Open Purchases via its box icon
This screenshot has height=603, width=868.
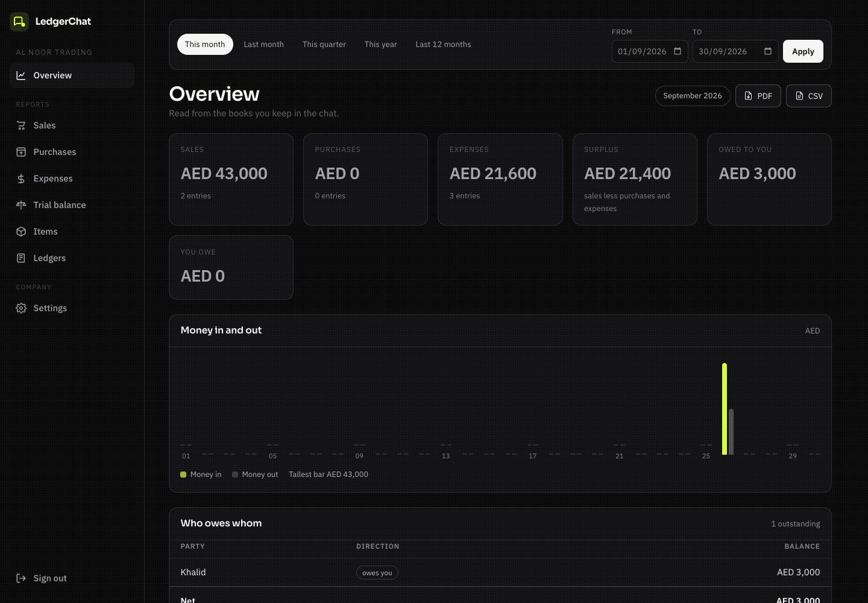(21, 152)
